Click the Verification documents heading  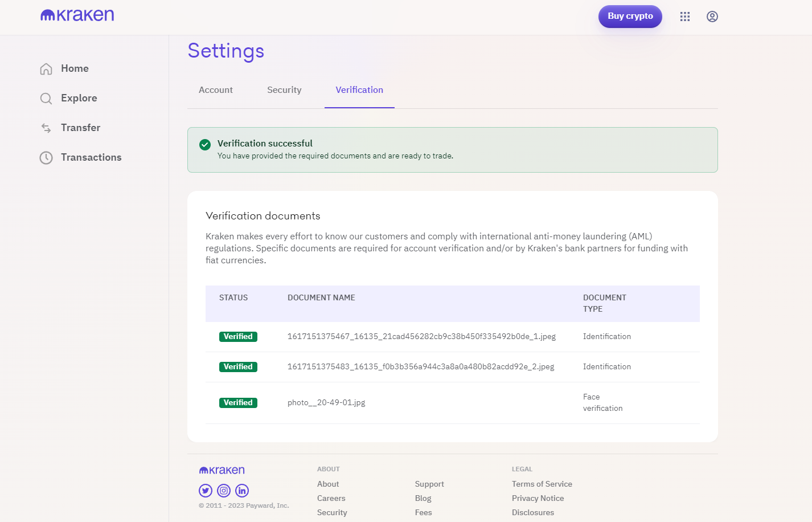click(263, 216)
